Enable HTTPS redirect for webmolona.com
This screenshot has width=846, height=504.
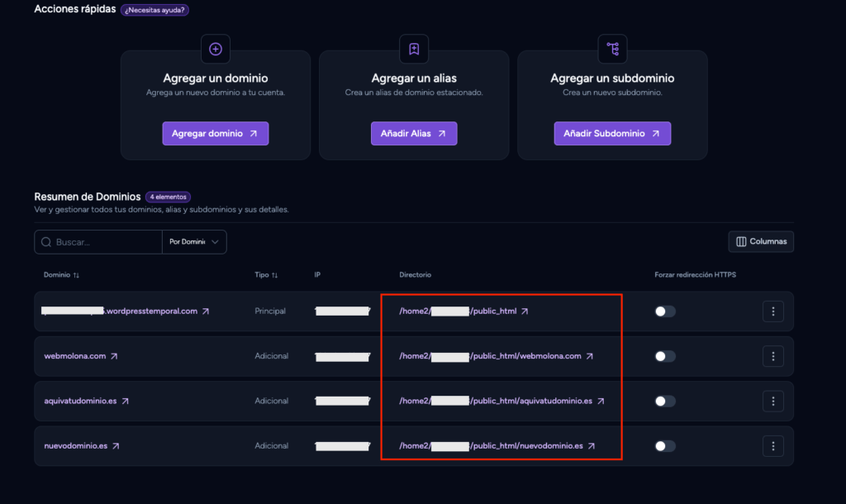click(665, 356)
